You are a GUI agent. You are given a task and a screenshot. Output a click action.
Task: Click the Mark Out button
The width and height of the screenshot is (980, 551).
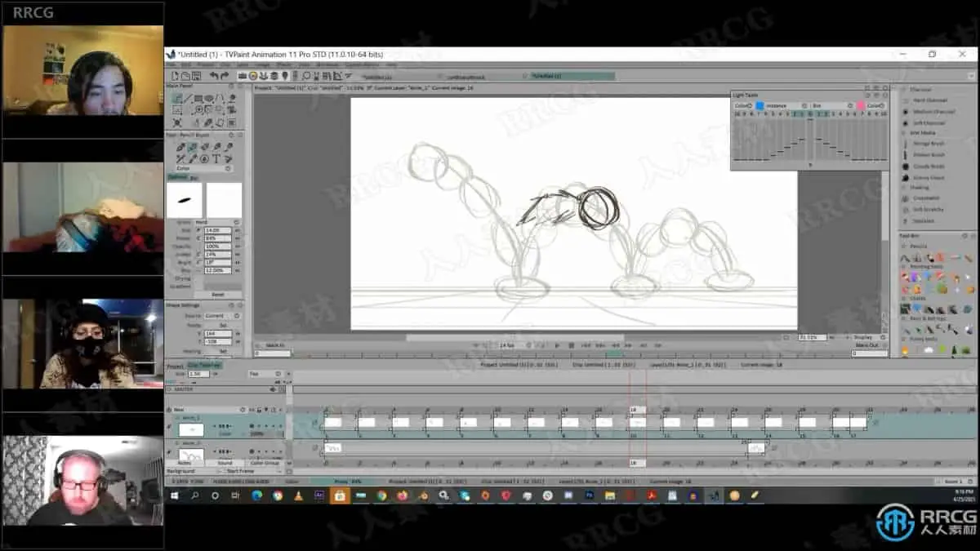pos(868,345)
